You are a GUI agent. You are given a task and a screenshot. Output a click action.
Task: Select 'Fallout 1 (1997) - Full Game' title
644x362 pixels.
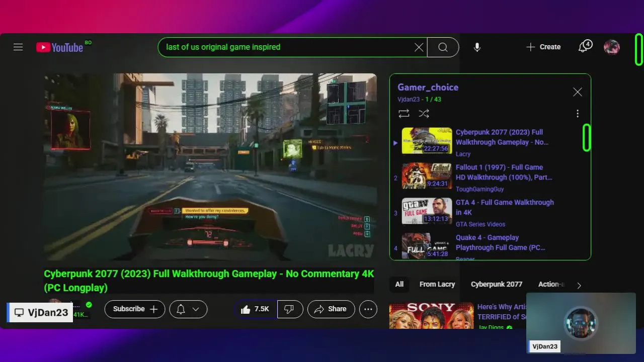504,172
